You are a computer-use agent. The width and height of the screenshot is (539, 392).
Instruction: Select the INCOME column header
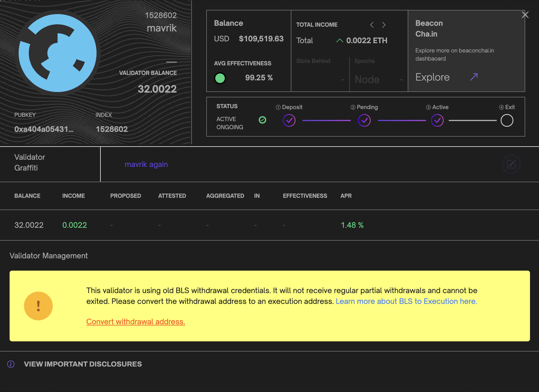click(73, 196)
